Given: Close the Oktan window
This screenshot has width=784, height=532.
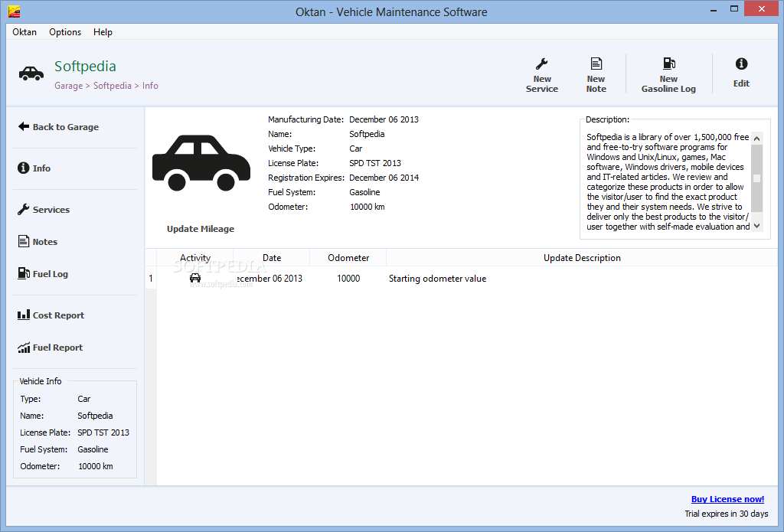Looking at the screenshot, I should (762, 9).
